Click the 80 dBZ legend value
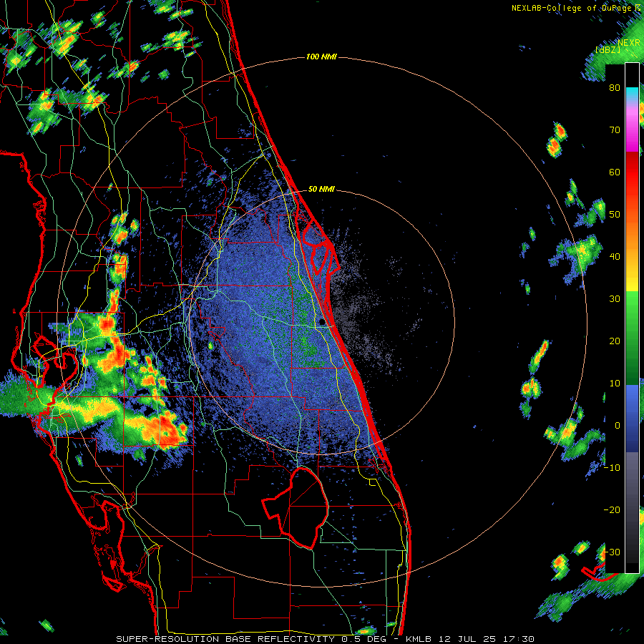This screenshot has height=644, width=644. coord(615,88)
